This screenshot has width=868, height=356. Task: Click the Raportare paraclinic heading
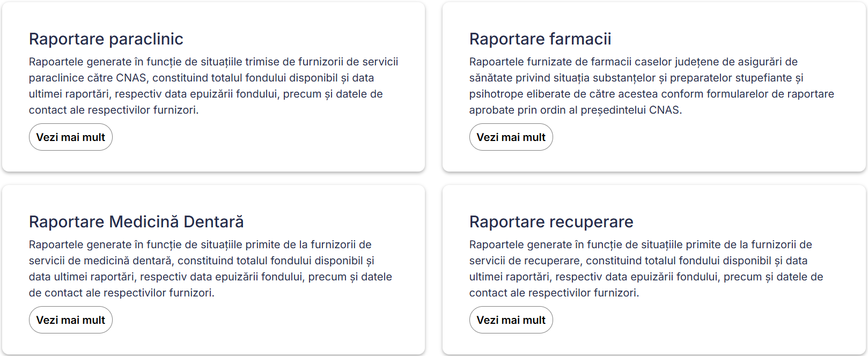click(x=106, y=39)
